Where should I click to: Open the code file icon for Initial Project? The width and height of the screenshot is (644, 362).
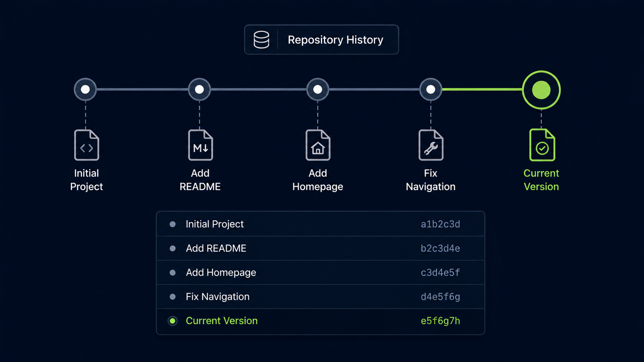tap(87, 145)
